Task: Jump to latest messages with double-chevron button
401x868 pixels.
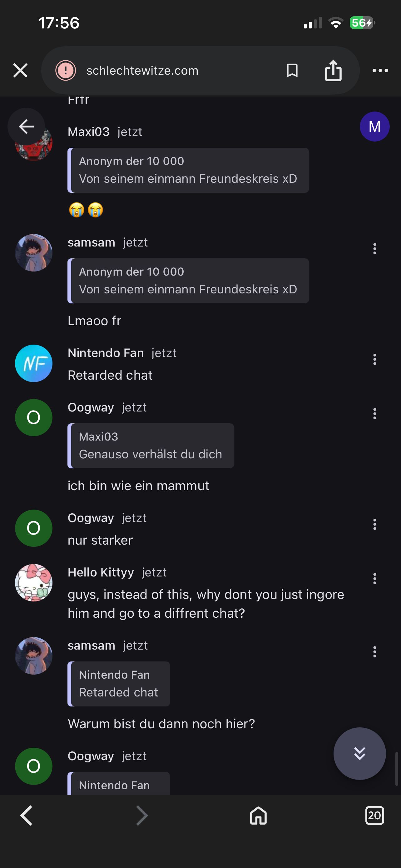Action: (359, 753)
